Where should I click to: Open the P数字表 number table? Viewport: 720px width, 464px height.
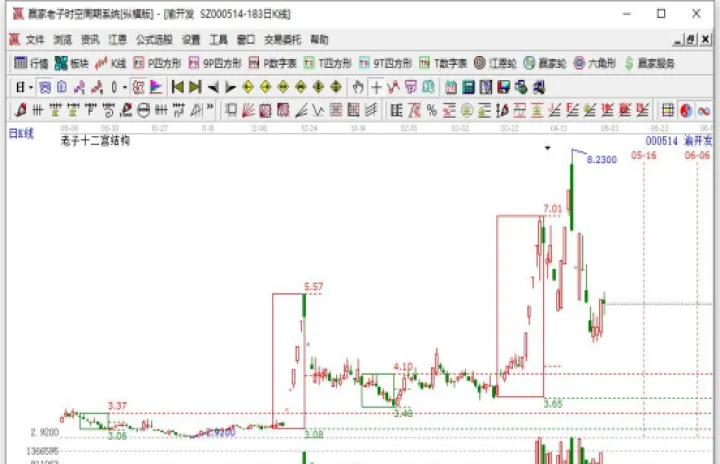point(273,63)
